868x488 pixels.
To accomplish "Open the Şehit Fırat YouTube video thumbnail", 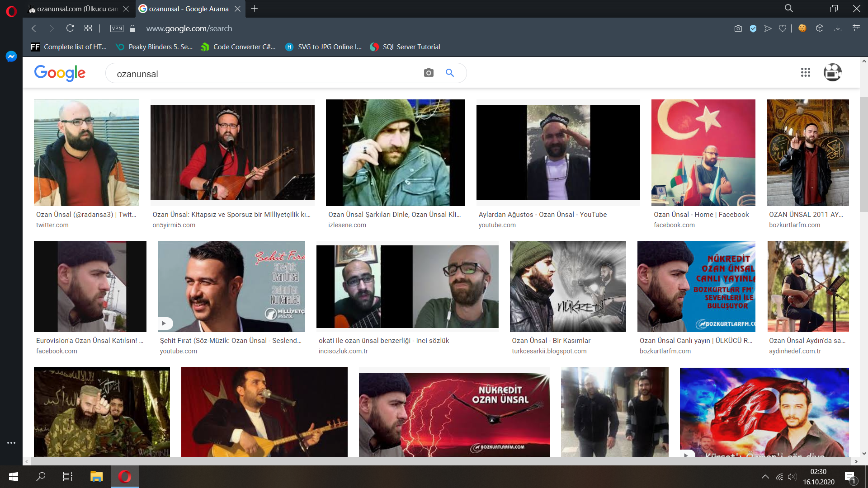I will [x=231, y=286].
